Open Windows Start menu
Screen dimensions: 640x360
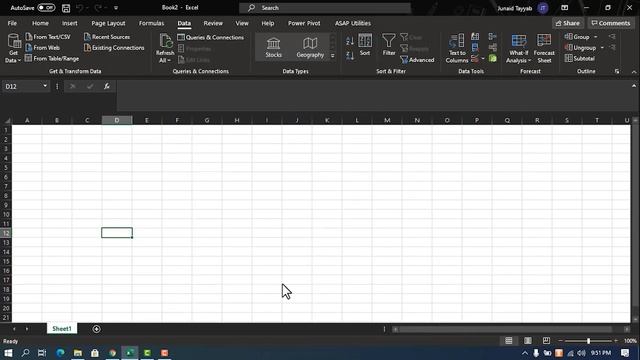[x=8, y=353]
